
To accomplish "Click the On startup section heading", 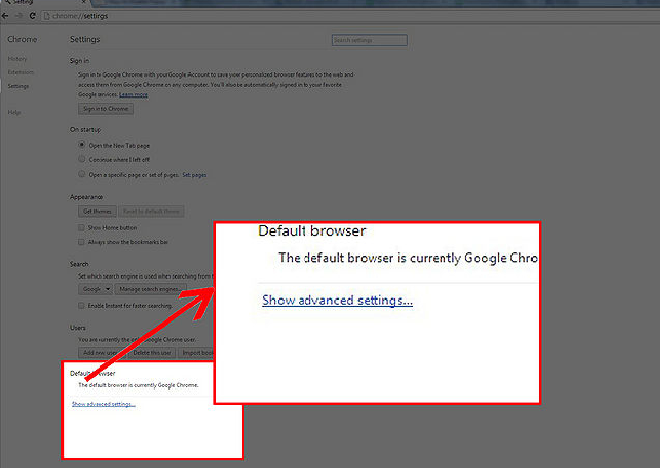I will (x=85, y=130).
